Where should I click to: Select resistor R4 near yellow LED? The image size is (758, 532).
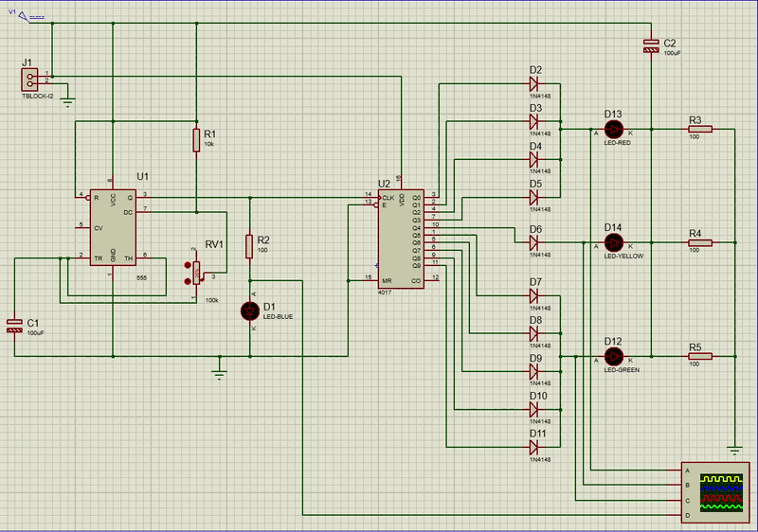(700, 243)
